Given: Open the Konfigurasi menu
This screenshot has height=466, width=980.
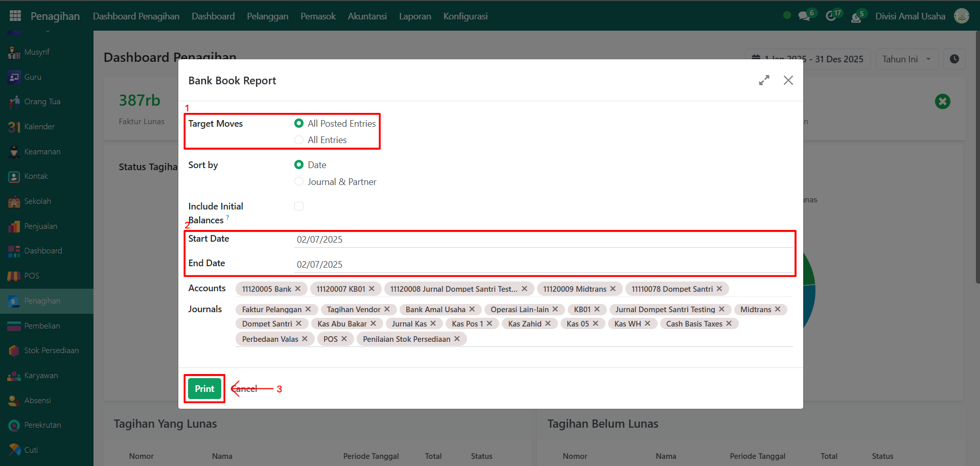Looking at the screenshot, I should [x=465, y=16].
